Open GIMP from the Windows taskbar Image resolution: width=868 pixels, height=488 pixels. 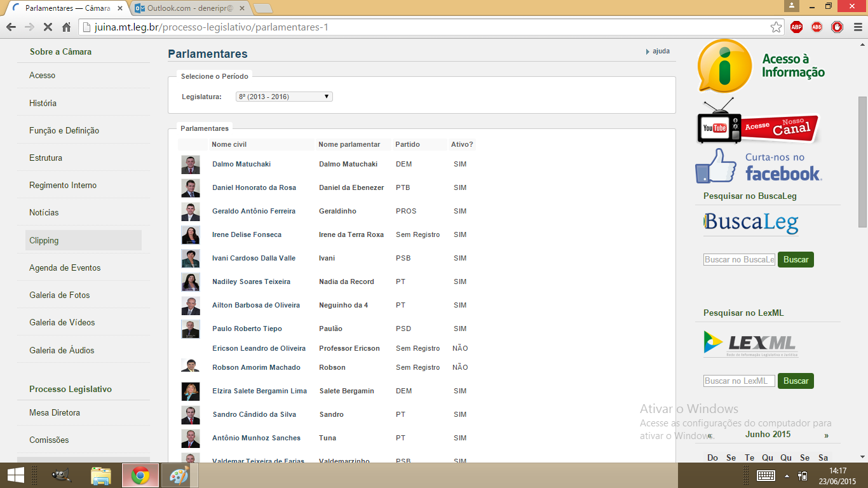pyautogui.click(x=62, y=475)
